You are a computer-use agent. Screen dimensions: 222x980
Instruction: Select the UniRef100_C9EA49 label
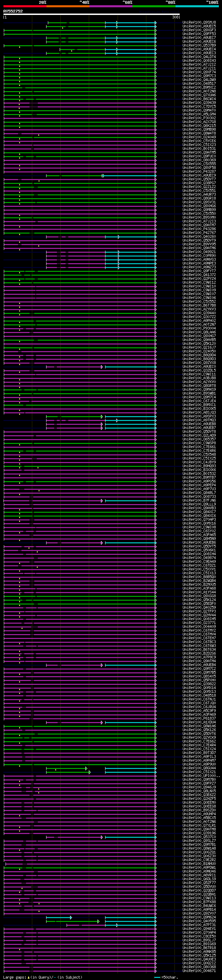(199, 561)
